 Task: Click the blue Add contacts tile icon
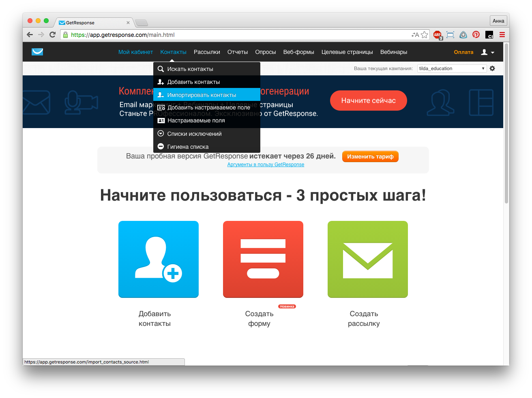(158, 259)
